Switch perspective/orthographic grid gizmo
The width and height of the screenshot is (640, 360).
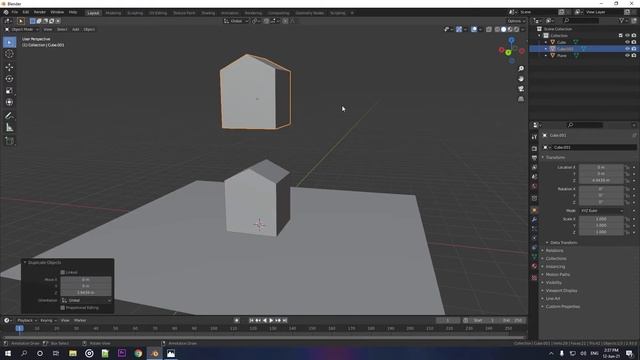click(521, 99)
